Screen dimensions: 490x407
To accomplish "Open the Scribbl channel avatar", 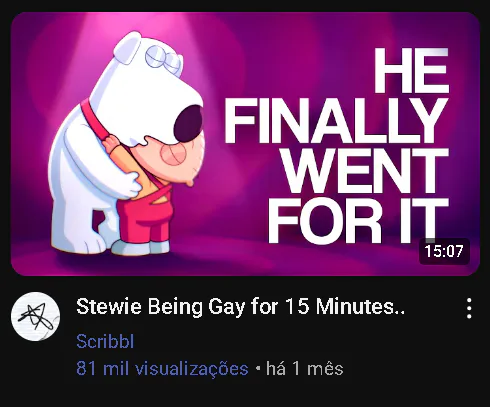I will (35, 316).
